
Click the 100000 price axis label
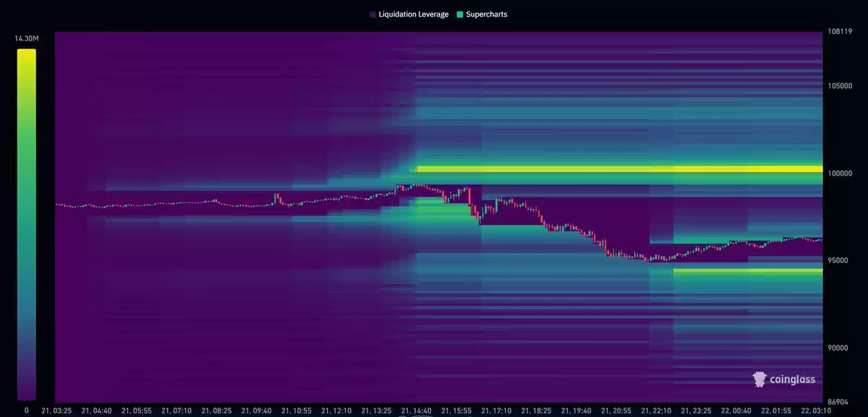[839, 173]
